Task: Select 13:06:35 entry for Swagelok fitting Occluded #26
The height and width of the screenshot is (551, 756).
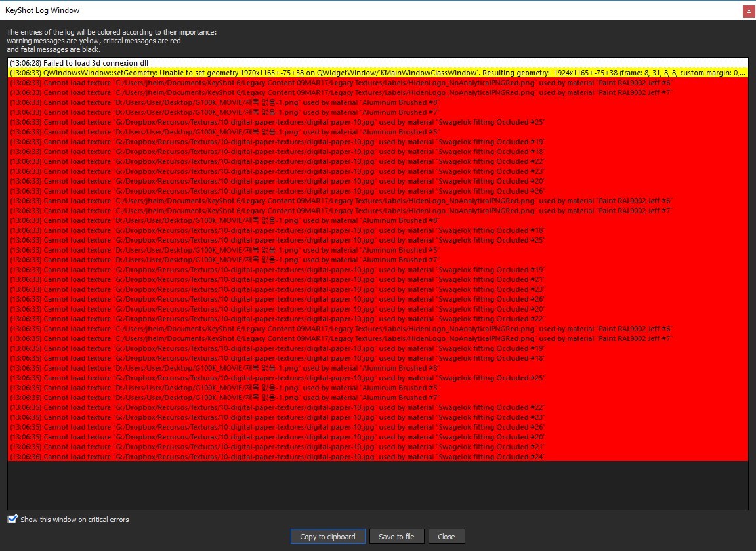Action: tap(378, 427)
